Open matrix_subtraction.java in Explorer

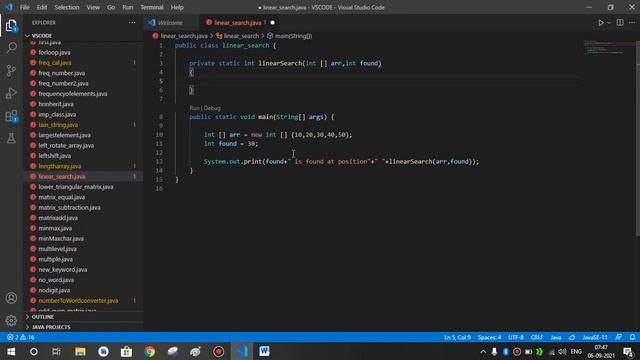[x=69, y=207]
